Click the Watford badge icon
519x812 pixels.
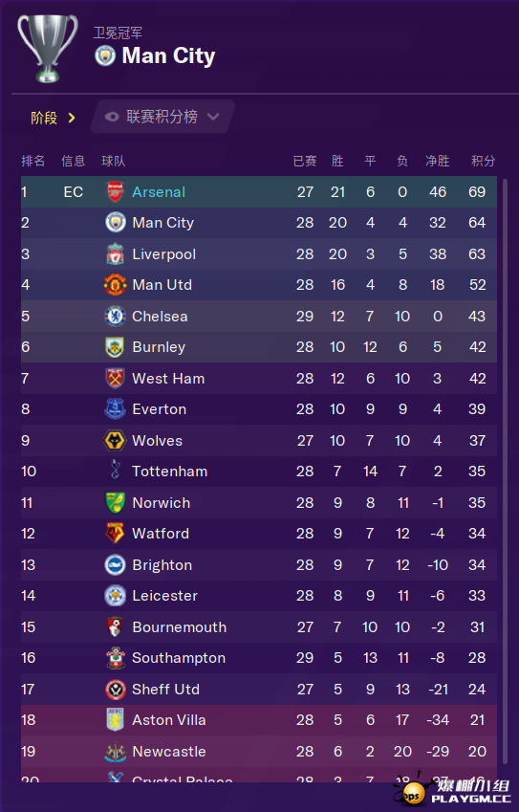pyautogui.click(x=115, y=534)
